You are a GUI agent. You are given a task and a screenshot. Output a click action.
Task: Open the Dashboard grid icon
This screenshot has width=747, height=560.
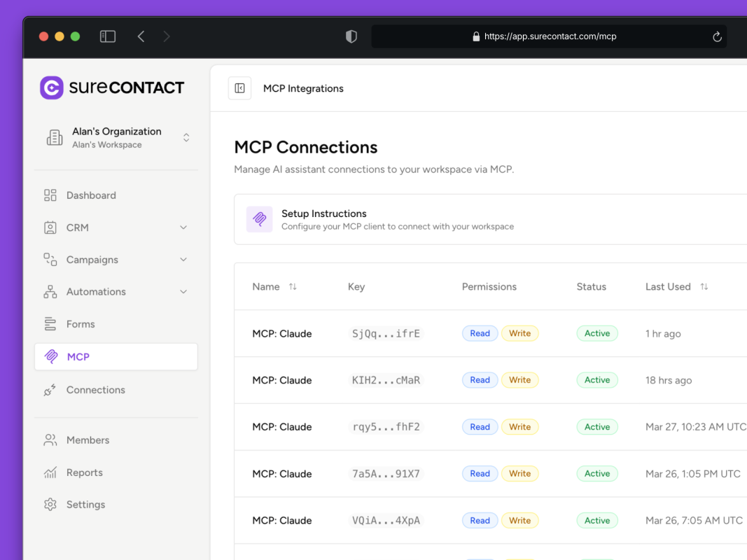50,195
